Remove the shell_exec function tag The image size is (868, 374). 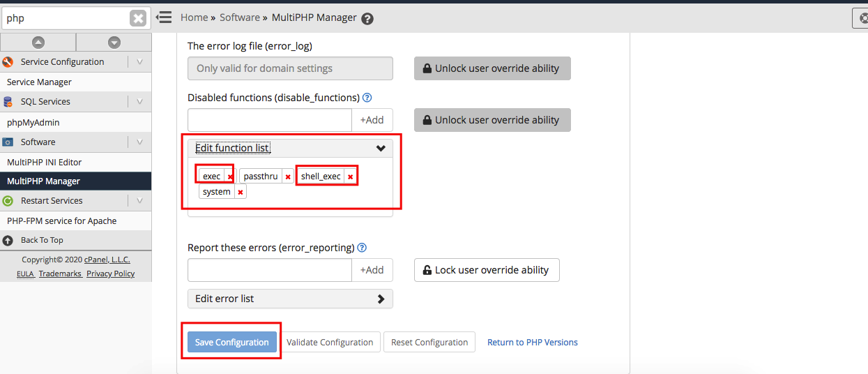pyautogui.click(x=350, y=177)
